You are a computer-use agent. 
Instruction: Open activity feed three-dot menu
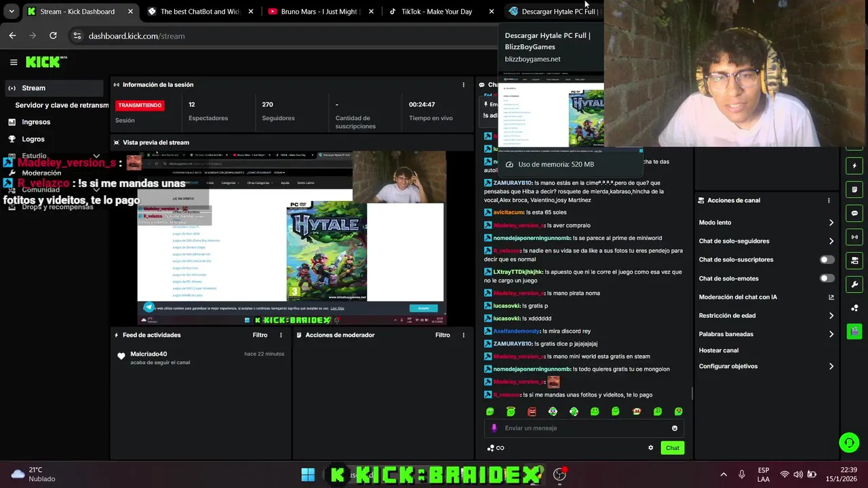281,335
